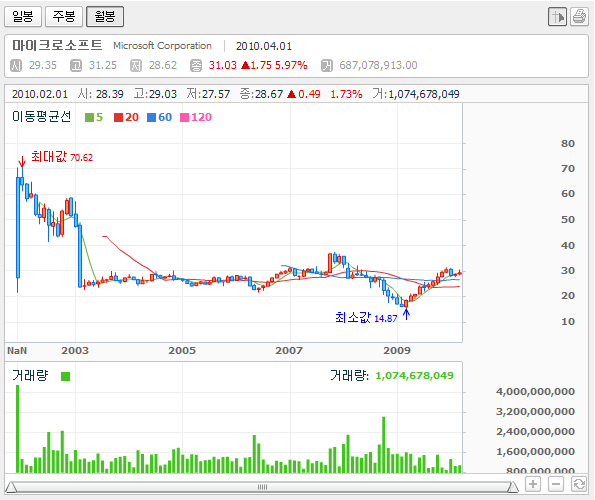The height and width of the screenshot is (500, 595).
Task: Select the 월봉 monthly chart tab
Action: click(x=105, y=16)
